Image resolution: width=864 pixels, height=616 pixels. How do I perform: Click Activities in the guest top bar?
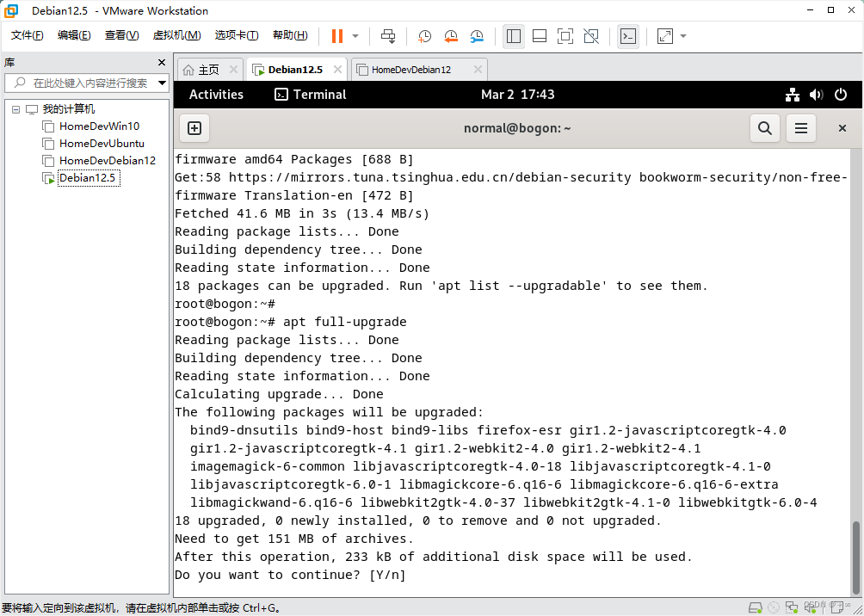click(216, 95)
